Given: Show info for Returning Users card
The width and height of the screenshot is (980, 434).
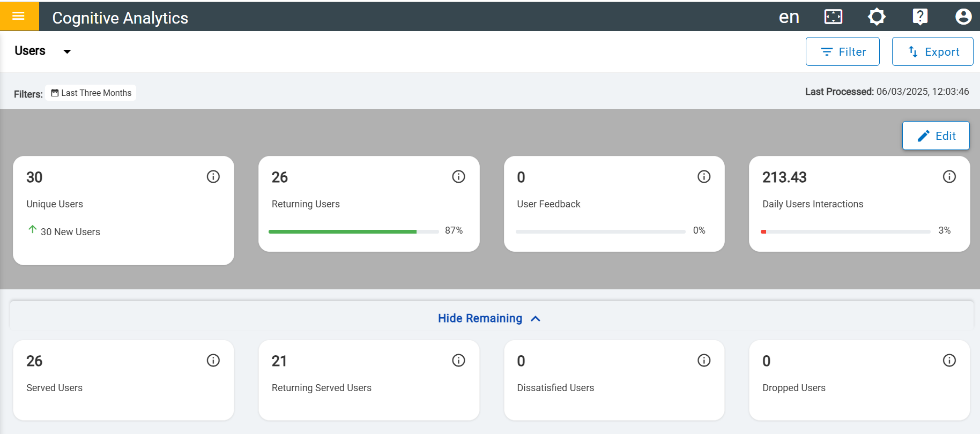Looking at the screenshot, I should 458,176.
